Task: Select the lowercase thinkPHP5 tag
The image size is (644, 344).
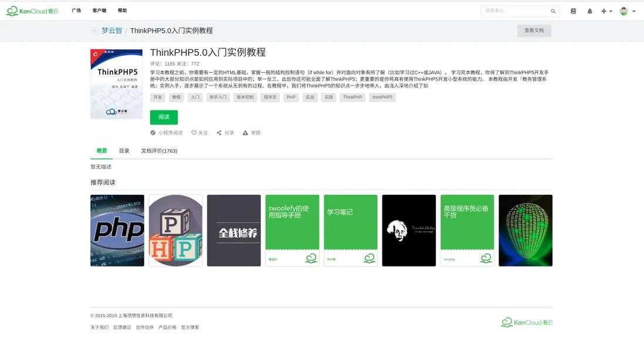Action: tap(382, 97)
